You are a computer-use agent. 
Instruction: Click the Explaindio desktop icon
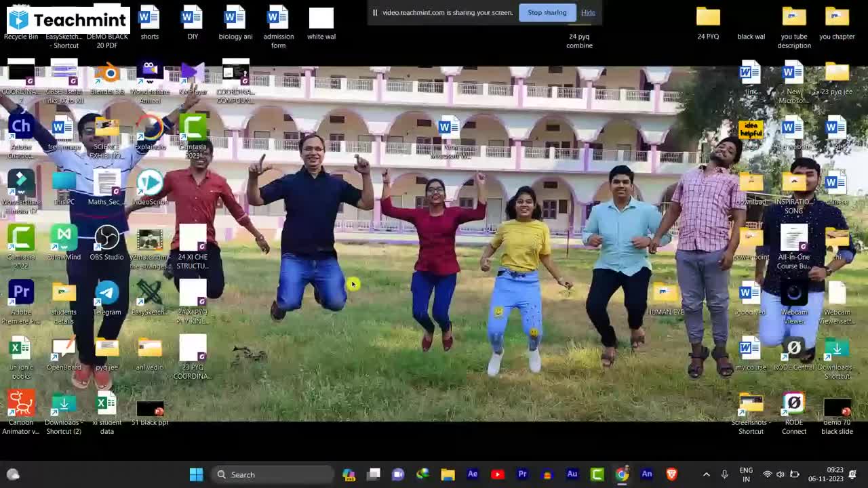150,129
